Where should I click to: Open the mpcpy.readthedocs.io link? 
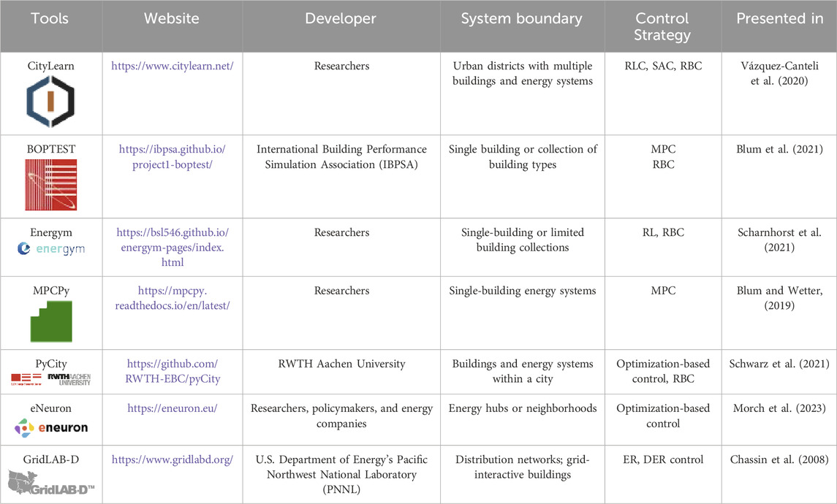173,298
